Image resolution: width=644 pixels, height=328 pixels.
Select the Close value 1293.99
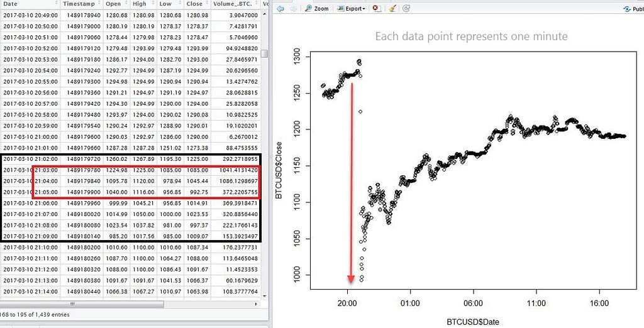[197, 48]
